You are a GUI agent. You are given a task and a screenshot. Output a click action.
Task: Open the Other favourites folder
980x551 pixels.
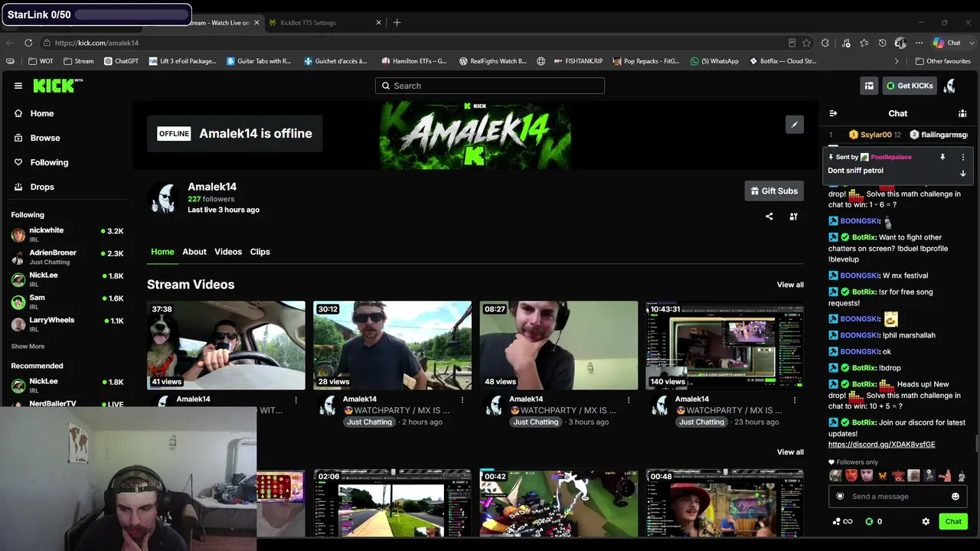click(x=943, y=61)
